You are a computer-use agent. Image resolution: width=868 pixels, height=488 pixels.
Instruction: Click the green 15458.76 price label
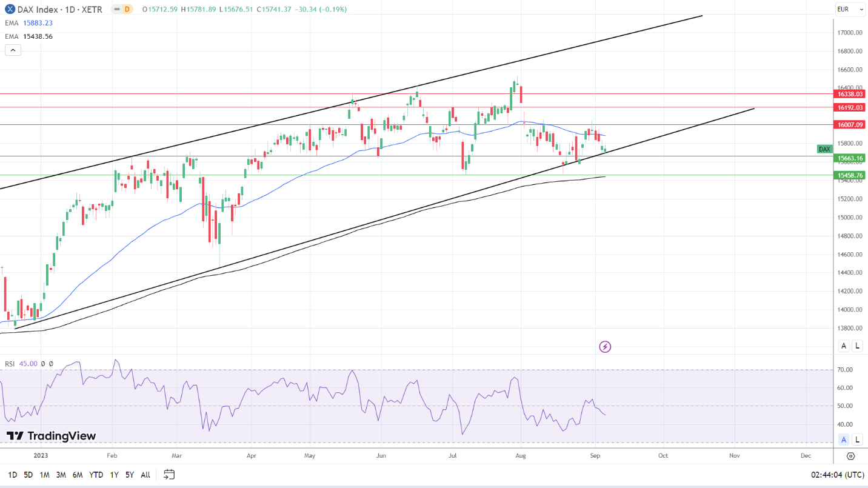click(850, 175)
